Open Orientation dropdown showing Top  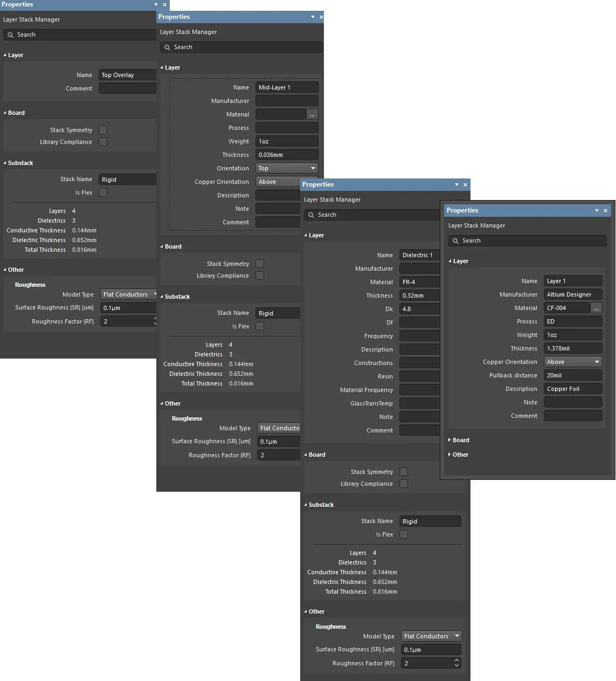click(x=287, y=168)
